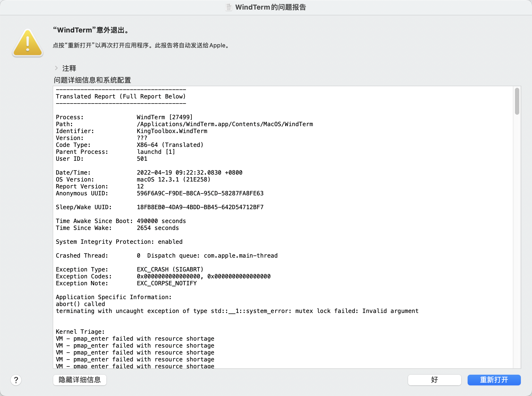The width and height of the screenshot is (532, 396).
Task: Click the 重新打开 button to relaunch WindTerm
Action: tap(494, 380)
